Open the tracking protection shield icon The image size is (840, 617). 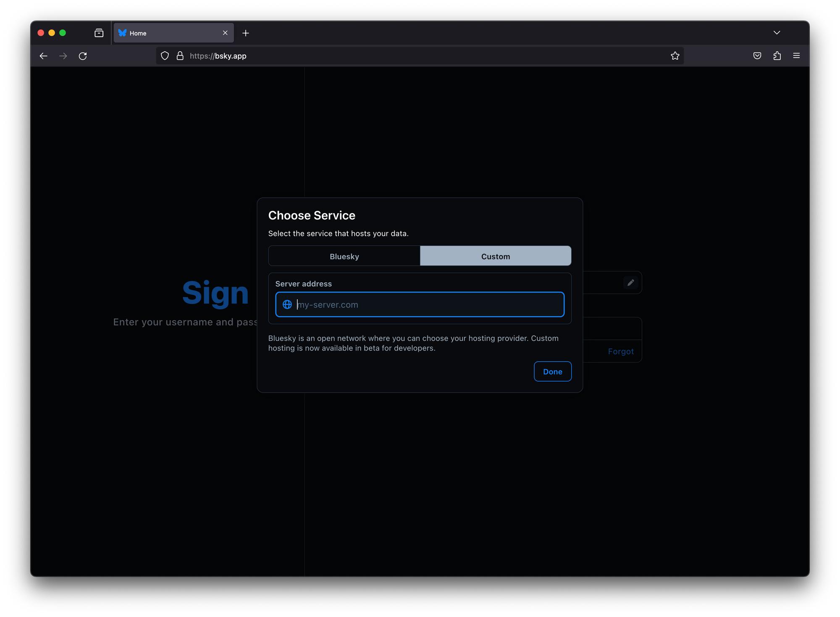pyautogui.click(x=165, y=56)
